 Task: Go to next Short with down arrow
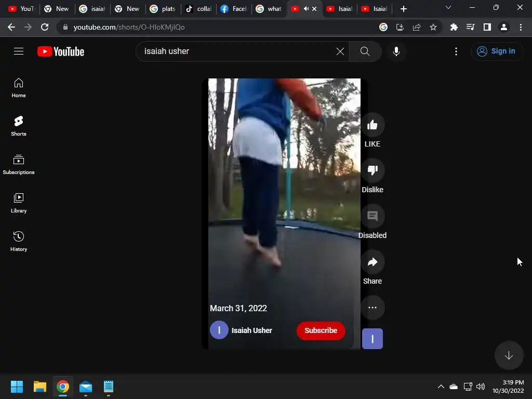509,355
